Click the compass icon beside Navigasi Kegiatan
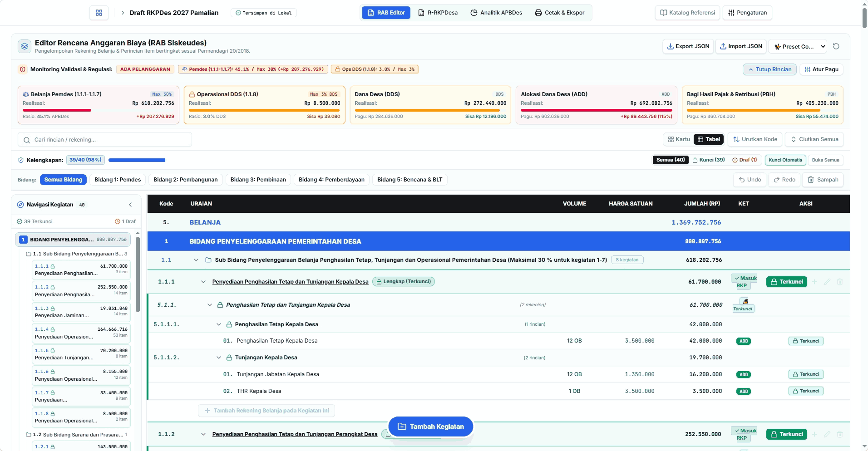Image resolution: width=868 pixels, height=451 pixels. point(20,205)
